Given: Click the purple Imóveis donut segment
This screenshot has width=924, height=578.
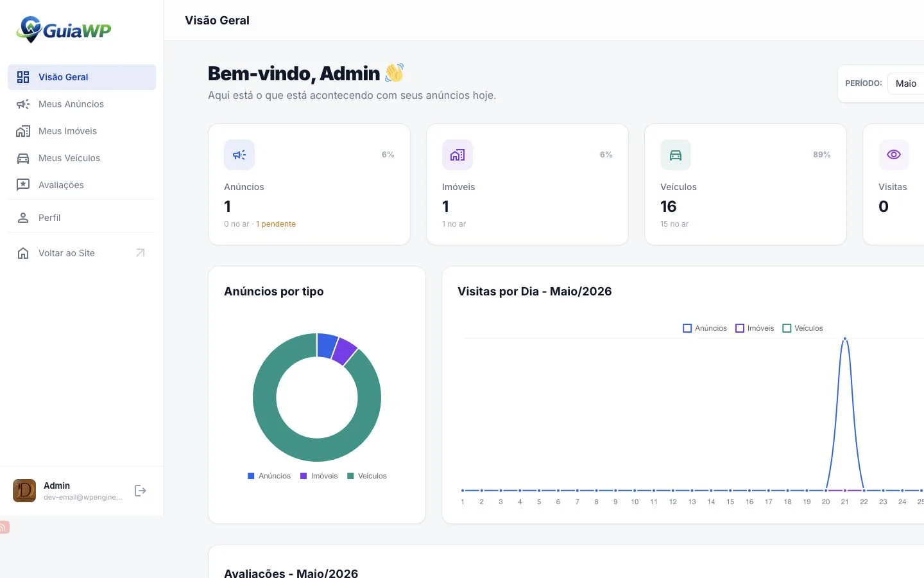Looking at the screenshot, I should pyautogui.click(x=345, y=352).
